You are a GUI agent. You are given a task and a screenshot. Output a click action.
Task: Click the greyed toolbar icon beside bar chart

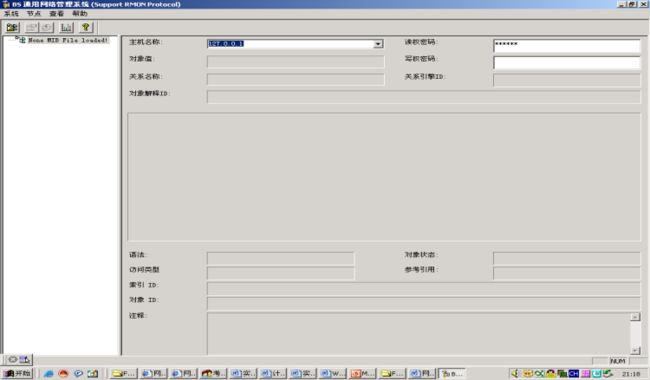pos(47,28)
